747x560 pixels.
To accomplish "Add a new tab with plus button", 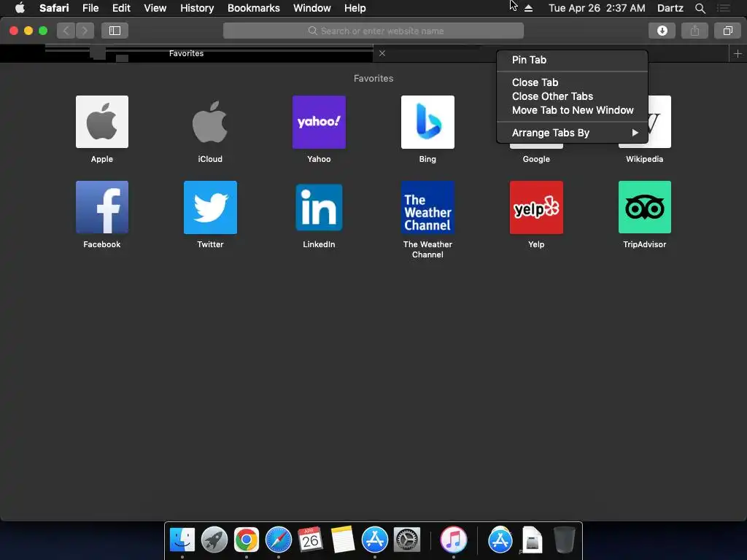I will 738,54.
